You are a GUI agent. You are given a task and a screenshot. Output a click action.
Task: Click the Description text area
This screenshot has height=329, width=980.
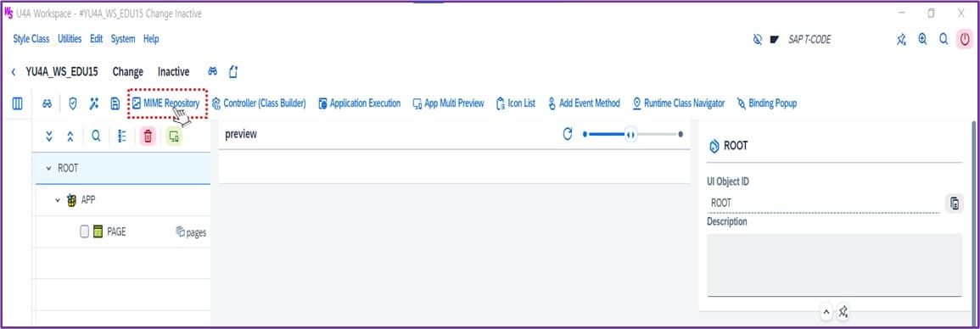coord(834,265)
